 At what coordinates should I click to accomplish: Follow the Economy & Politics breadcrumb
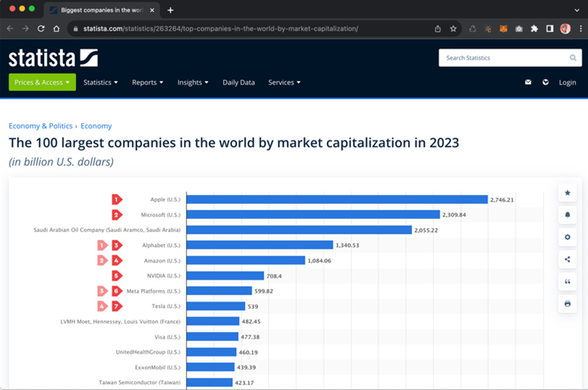[41, 126]
